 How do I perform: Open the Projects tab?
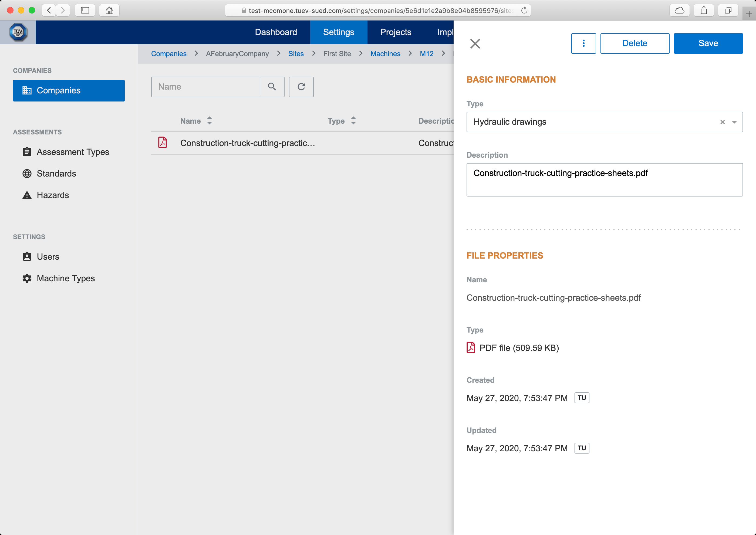(x=396, y=32)
